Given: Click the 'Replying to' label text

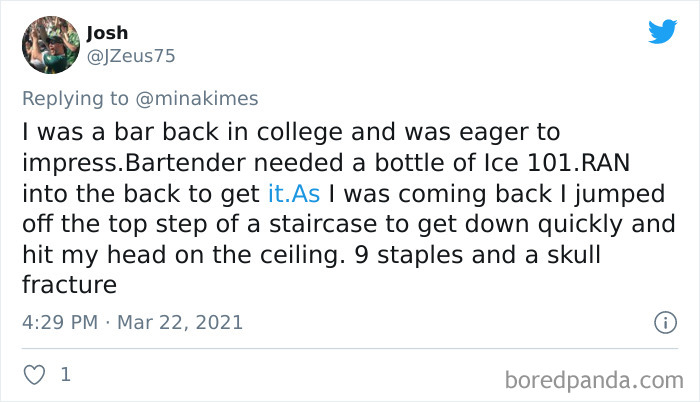Looking at the screenshot, I should point(75,99).
